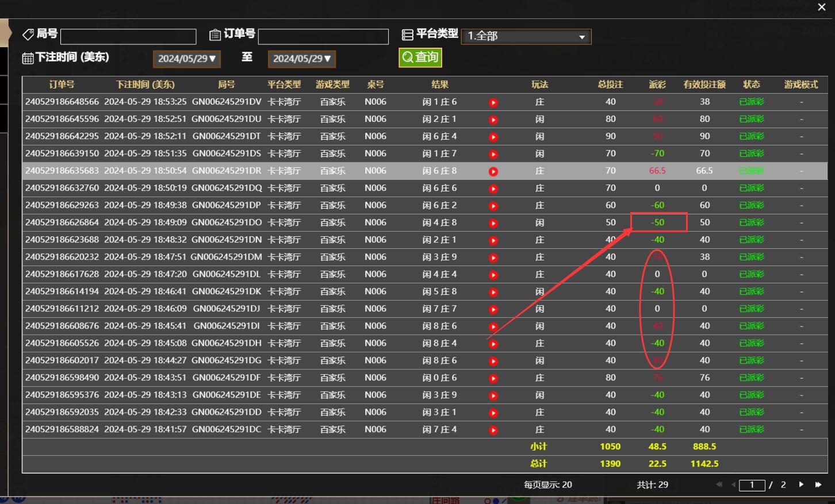Open video replay for round GN006245291DO
The image size is (835, 504).
(493, 224)
